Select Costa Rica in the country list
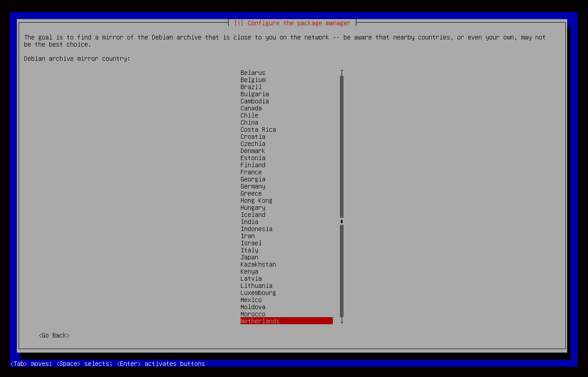Image resolution: width=588 pixels, height=377 pixels. point(258,130)
